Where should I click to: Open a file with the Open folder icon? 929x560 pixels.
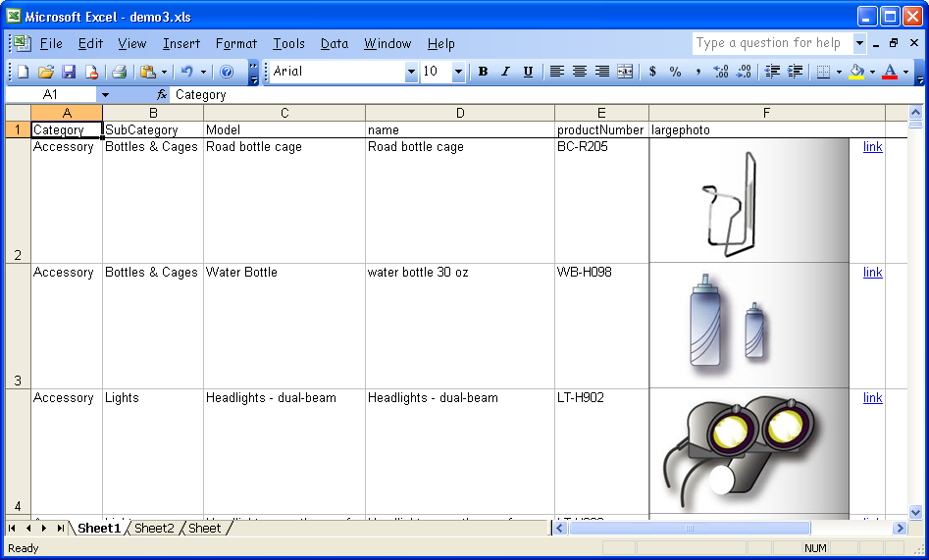point(45,72)
